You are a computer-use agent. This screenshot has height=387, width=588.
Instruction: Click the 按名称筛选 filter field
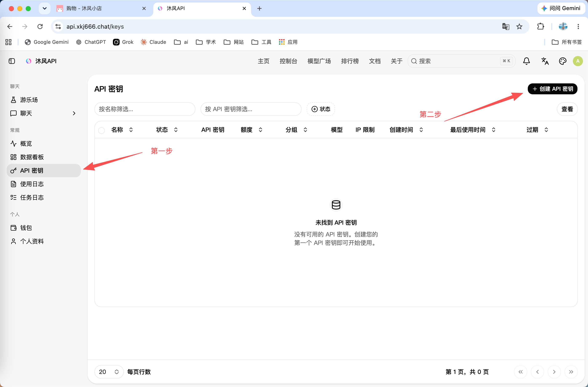[145, 109]
